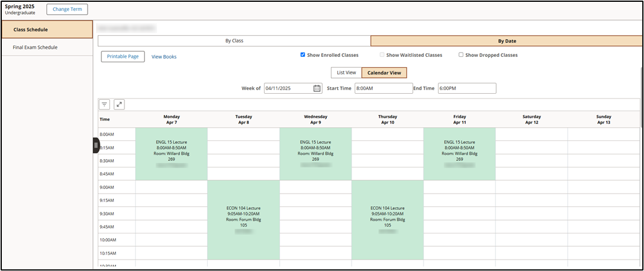Click the filter icon above the schedule grid
644x271 pixels.
click(105, 105)
